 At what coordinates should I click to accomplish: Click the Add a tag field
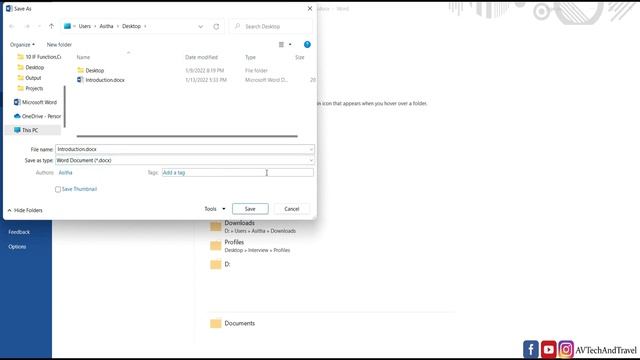pyautogui.click(x=238, y=173)
